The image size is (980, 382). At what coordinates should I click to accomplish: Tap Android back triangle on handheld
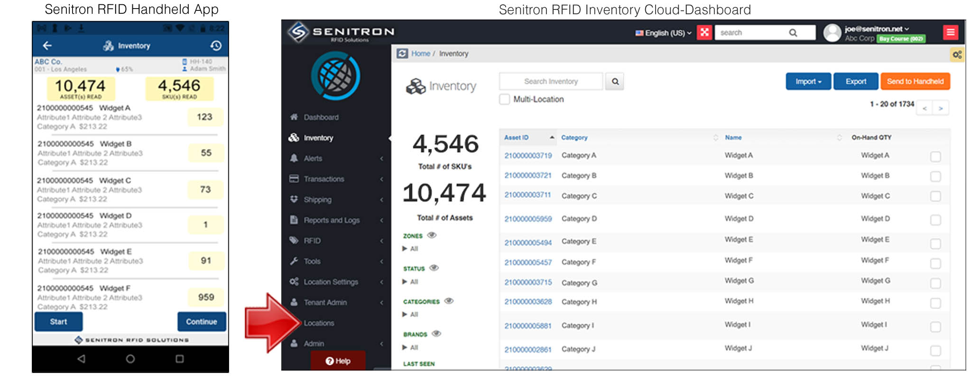click(x=81, y=359)
